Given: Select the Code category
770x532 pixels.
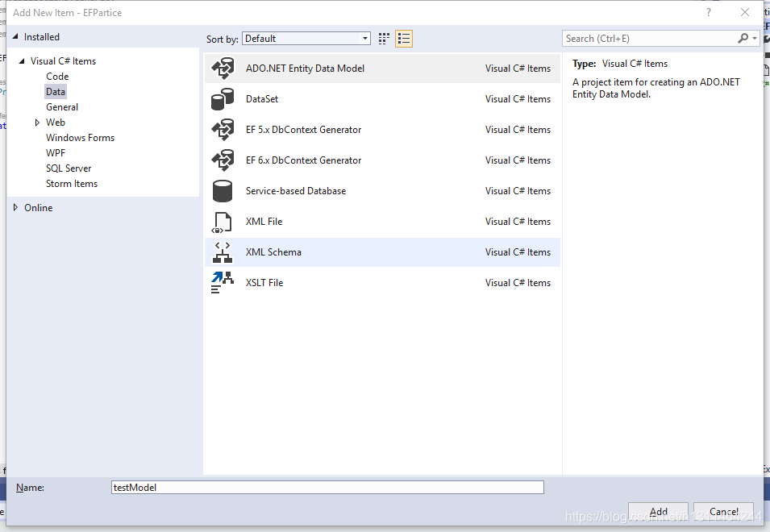Looking at the screenshot, I should (57, 77).
